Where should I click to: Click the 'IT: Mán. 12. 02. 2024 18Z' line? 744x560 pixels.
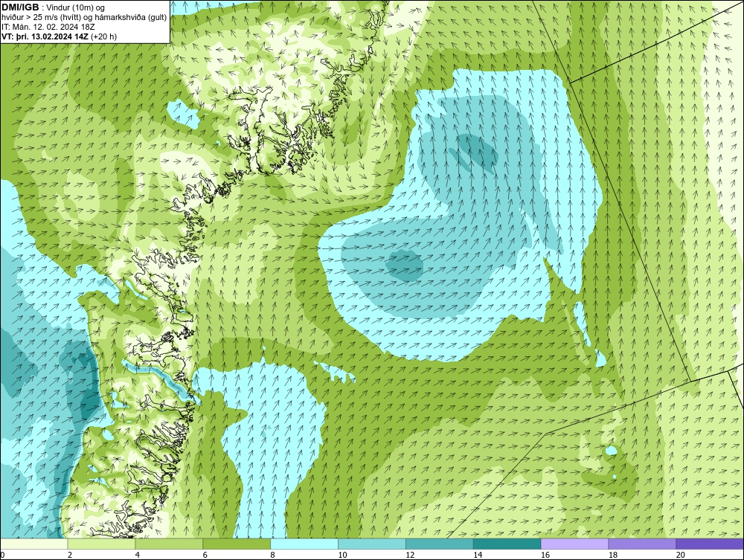point(48,27)
